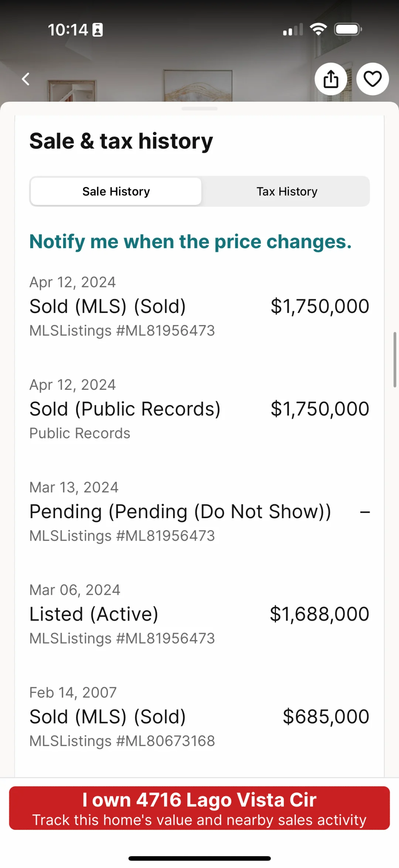Tap the cellular signal icon
This screenshot has height=868, width=399.
pos(293,30)
